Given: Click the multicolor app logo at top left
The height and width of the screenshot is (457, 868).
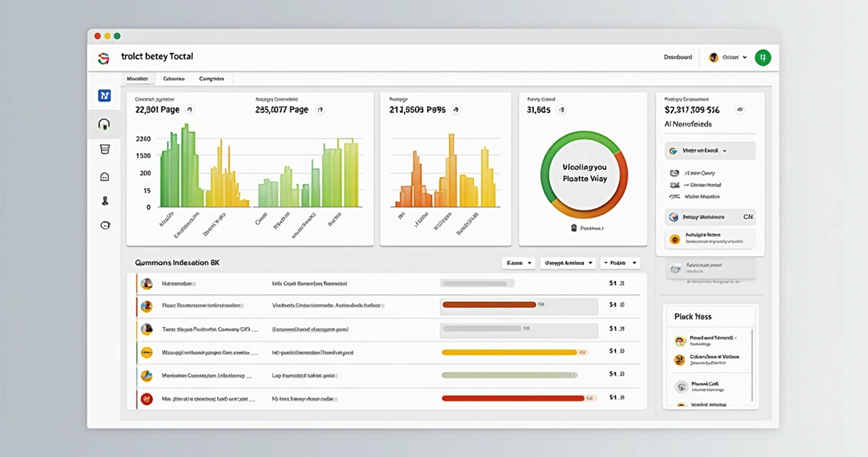Looking at the screenshot, I should pos(104,58).
